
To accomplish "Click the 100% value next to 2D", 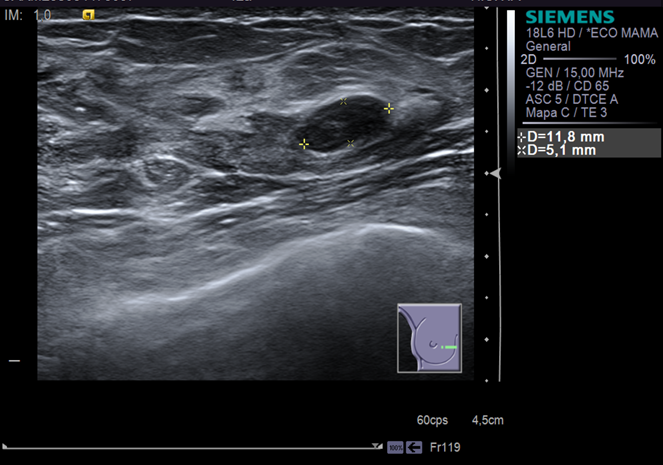I will [640, 59].
